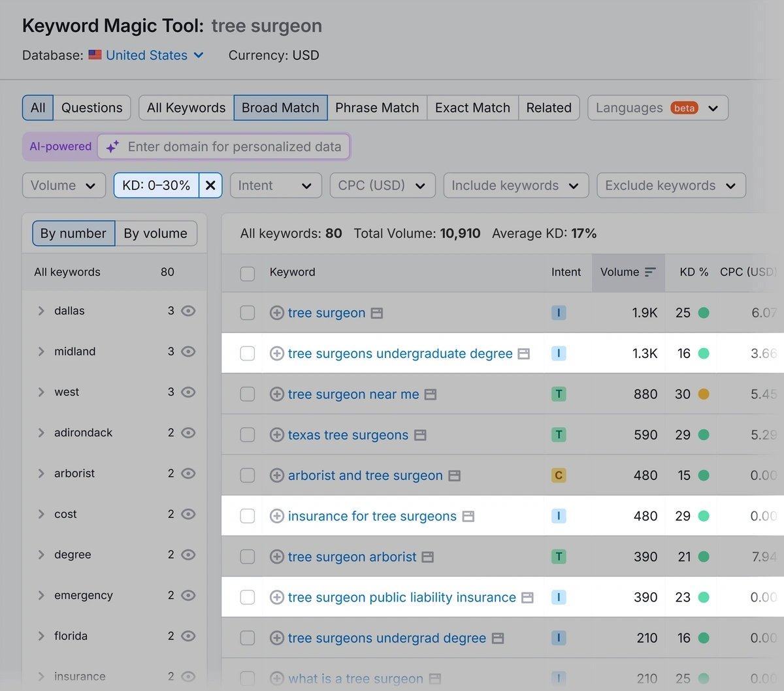
Task: Open SERP view icon for 'arborist and tree surgeon'
Action: click(x=455, y=475)
